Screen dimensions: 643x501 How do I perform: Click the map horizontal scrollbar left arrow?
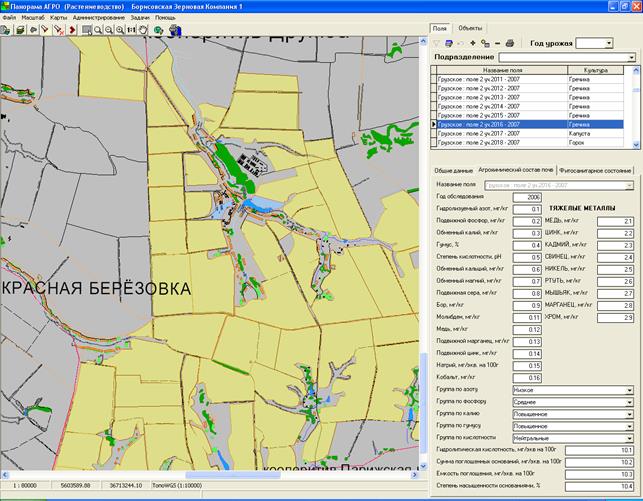pos(5,475)
